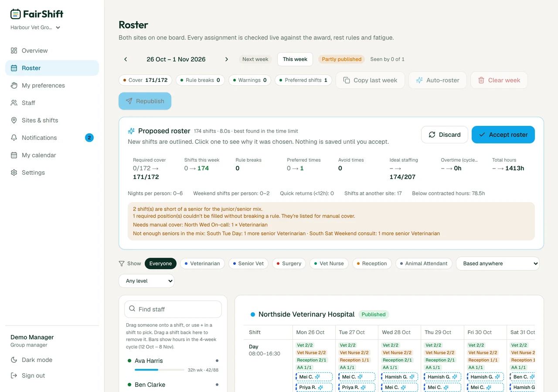
Task: Click the Republish button
Action: 145,101
